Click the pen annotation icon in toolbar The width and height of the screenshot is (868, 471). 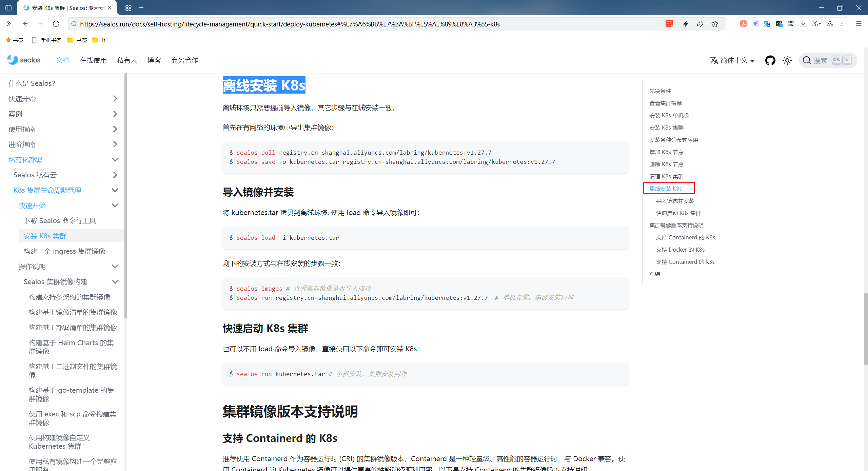[x=830, y=24]
